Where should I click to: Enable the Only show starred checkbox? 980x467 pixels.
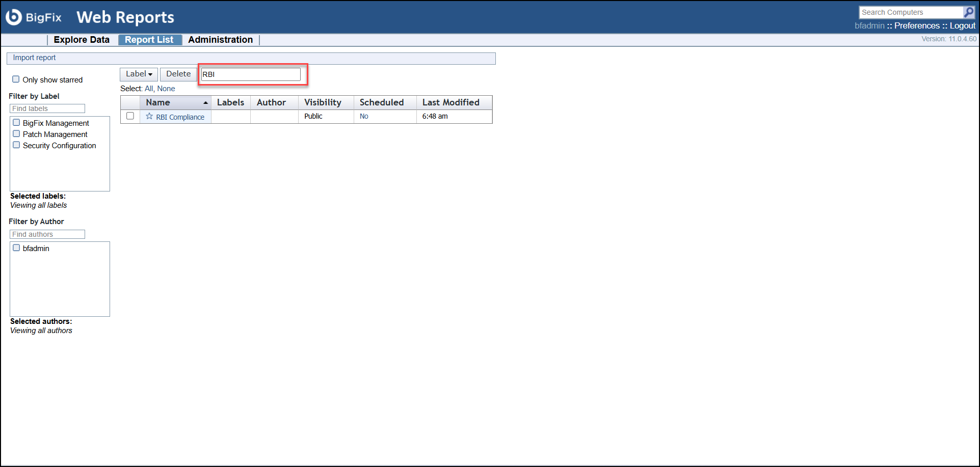16,79
